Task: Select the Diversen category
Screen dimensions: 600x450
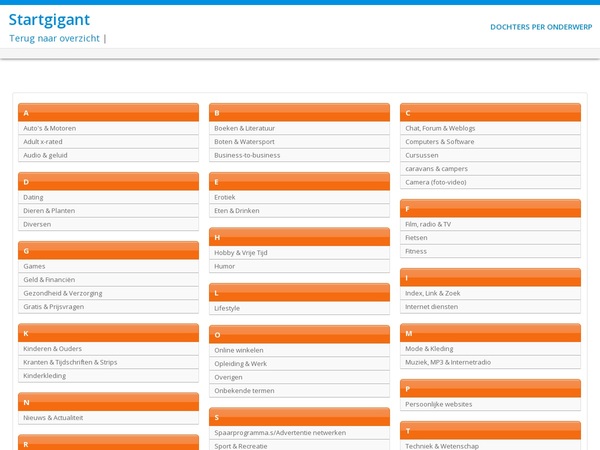Action: pos(108,224)
